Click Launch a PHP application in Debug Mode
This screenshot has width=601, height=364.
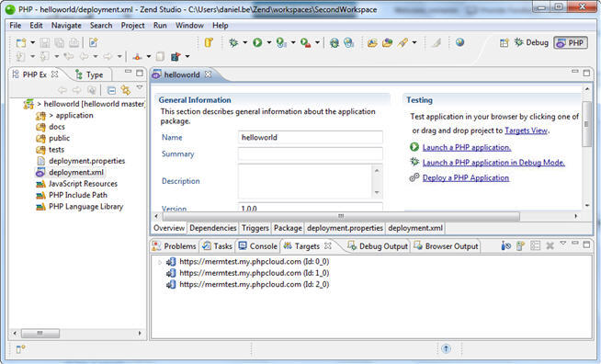coord(493,163)
